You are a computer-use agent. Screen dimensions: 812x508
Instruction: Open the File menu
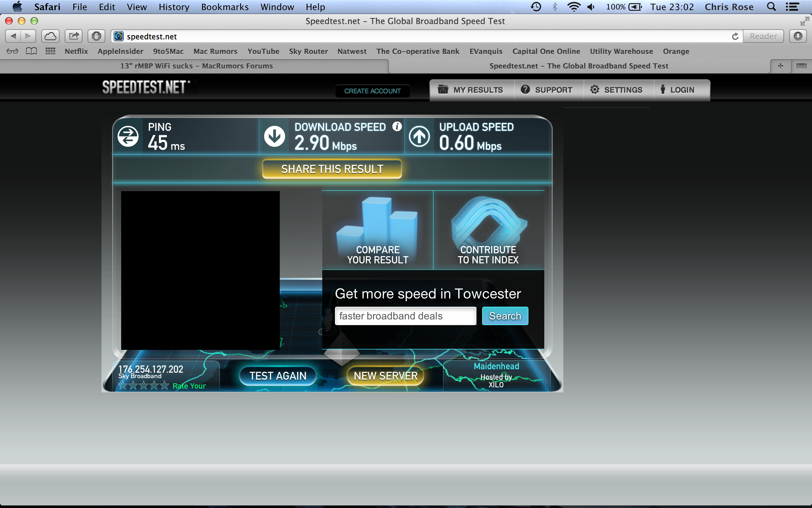pyautogui.click(x=80, y=7)
